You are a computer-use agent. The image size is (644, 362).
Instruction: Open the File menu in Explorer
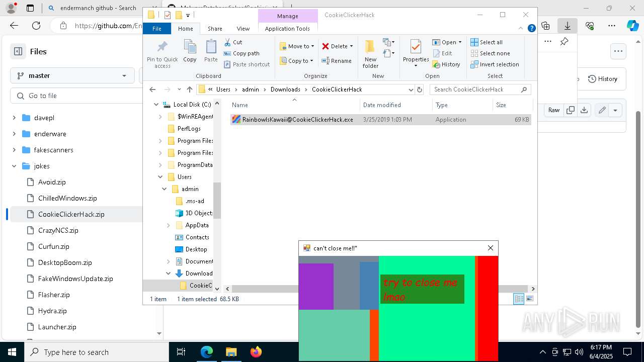click(x=157, y=29)
